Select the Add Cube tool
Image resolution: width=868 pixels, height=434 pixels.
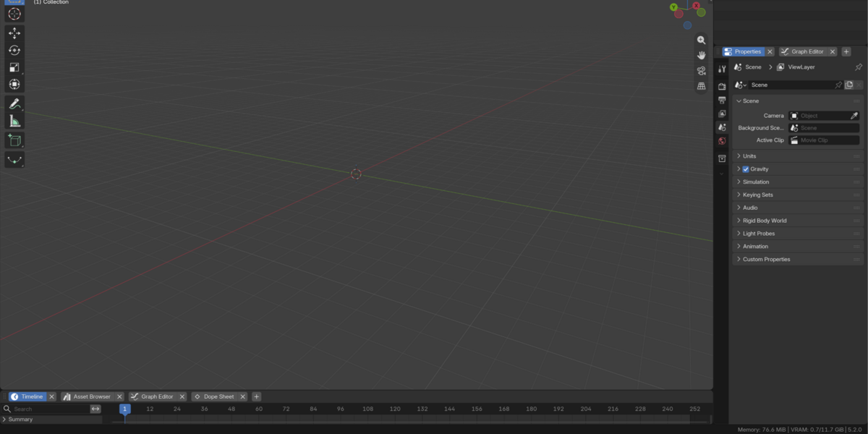[14, 140]
